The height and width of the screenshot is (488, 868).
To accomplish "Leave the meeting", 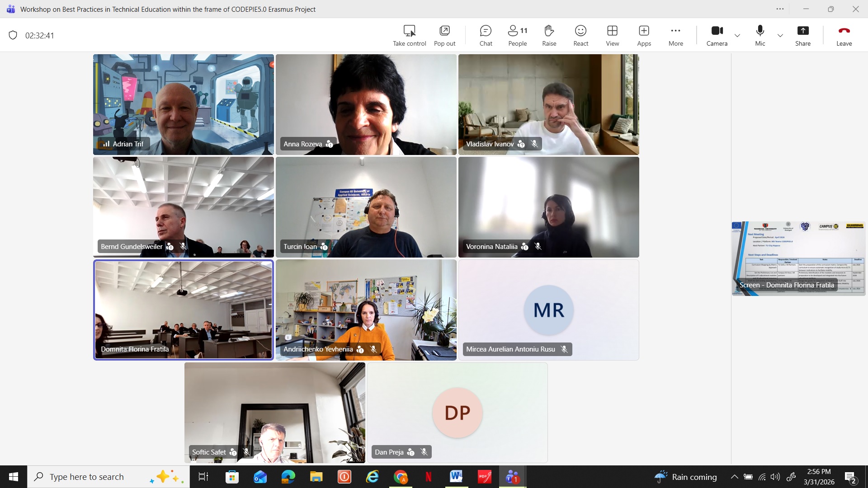I will [844, 35].
